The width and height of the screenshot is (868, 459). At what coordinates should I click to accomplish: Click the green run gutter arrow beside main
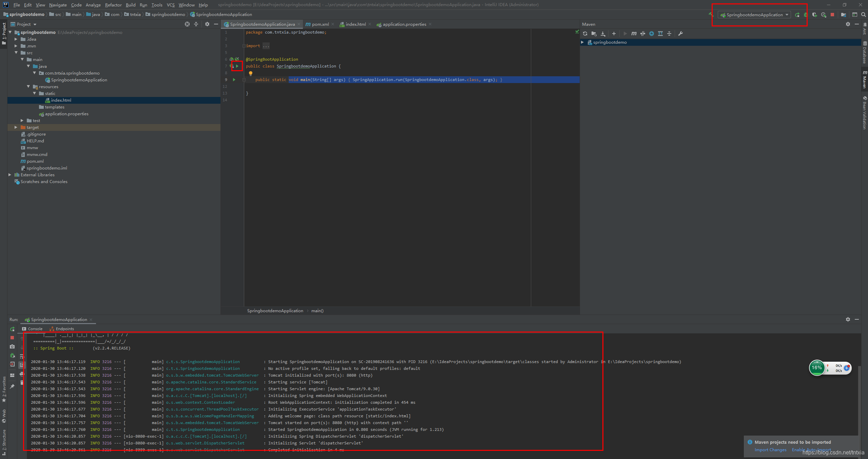(234, 80)
